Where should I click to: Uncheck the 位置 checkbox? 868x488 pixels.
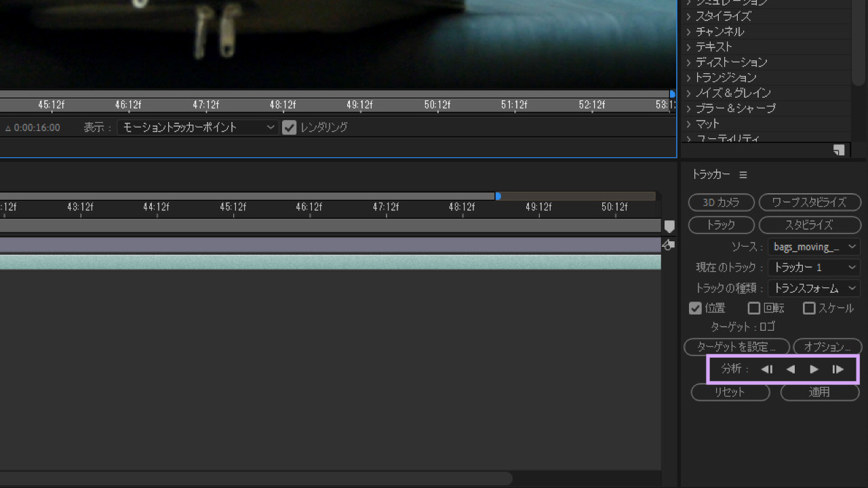pos(695,308)
